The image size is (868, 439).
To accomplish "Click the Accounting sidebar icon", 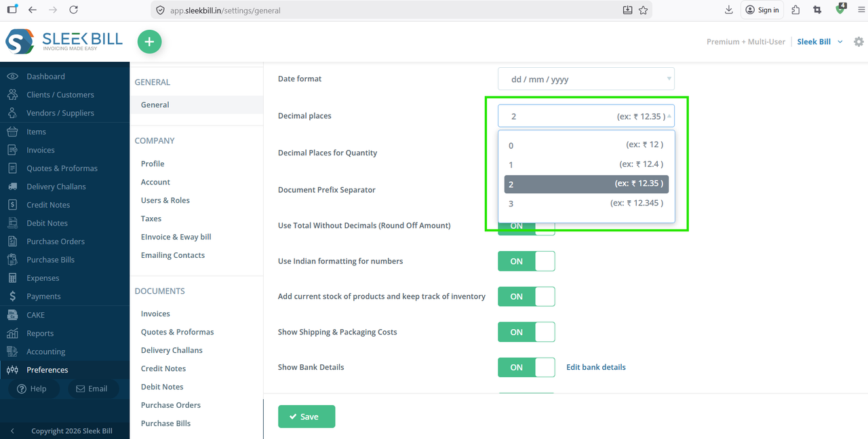I will click(12, 351).
